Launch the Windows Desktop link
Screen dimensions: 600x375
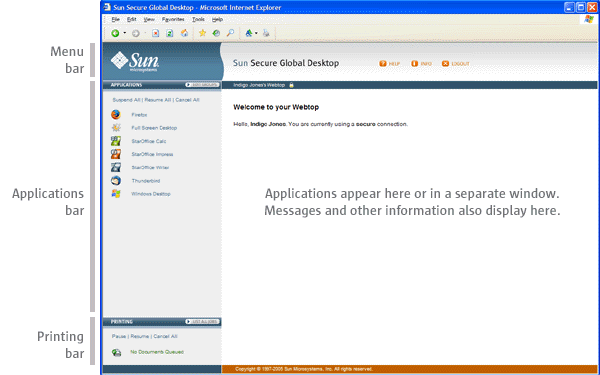[151, 194]
